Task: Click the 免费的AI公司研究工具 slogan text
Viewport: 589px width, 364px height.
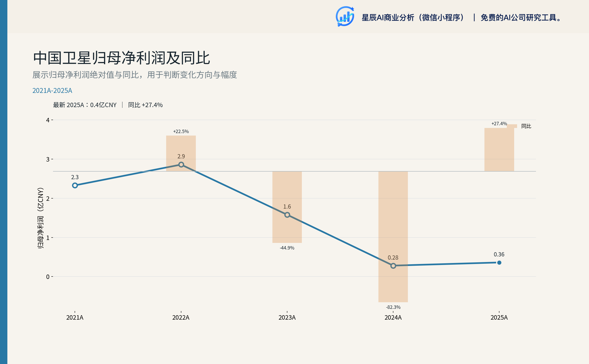Action: (x=521, y=18)
